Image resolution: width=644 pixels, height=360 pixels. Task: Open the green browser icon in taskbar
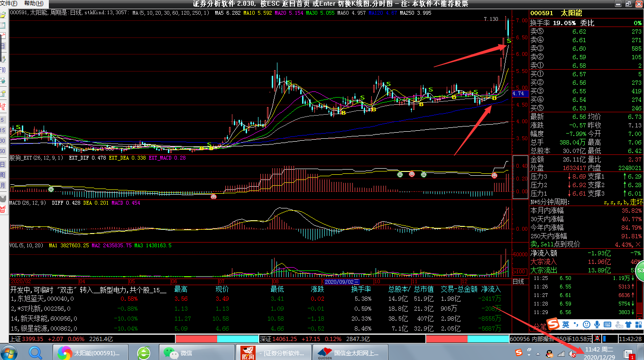[144, 352]
